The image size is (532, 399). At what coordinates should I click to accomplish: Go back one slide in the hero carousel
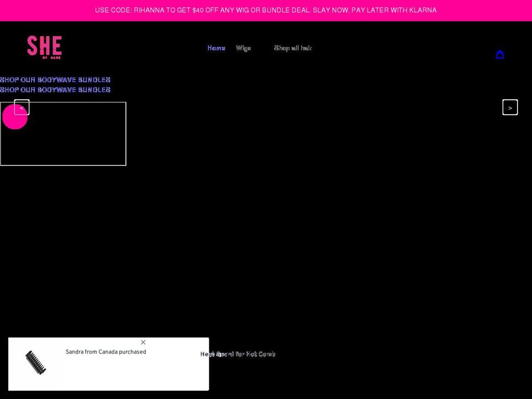[22, 107]
